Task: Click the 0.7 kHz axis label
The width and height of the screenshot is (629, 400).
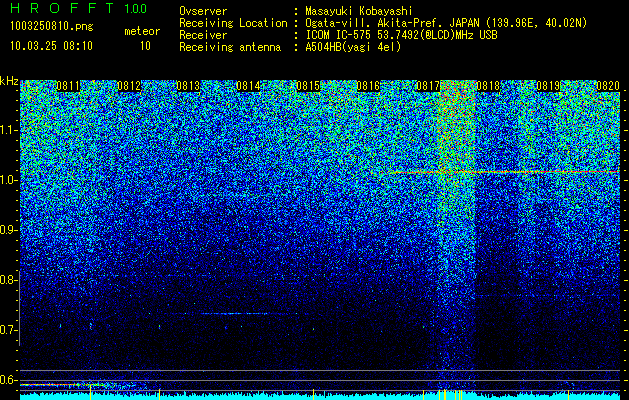Action: point(9,330)
